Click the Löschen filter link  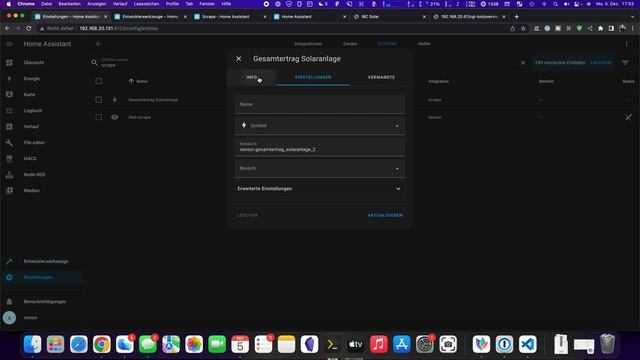tap(601, 62)
